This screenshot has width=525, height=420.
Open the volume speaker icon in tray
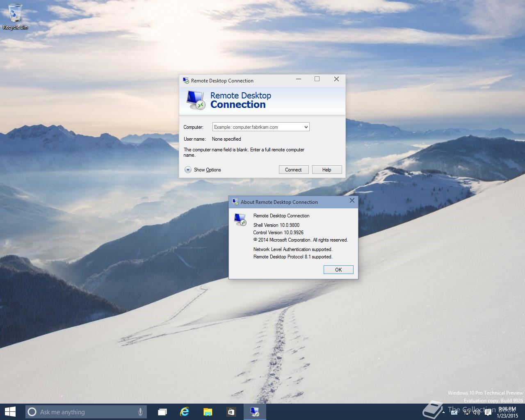click(477, 412)
